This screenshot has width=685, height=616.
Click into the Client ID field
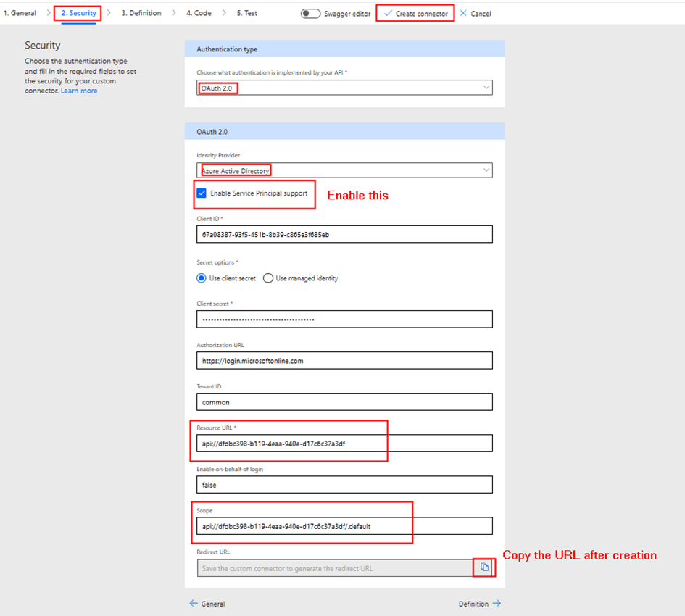[x=344, y=234]
